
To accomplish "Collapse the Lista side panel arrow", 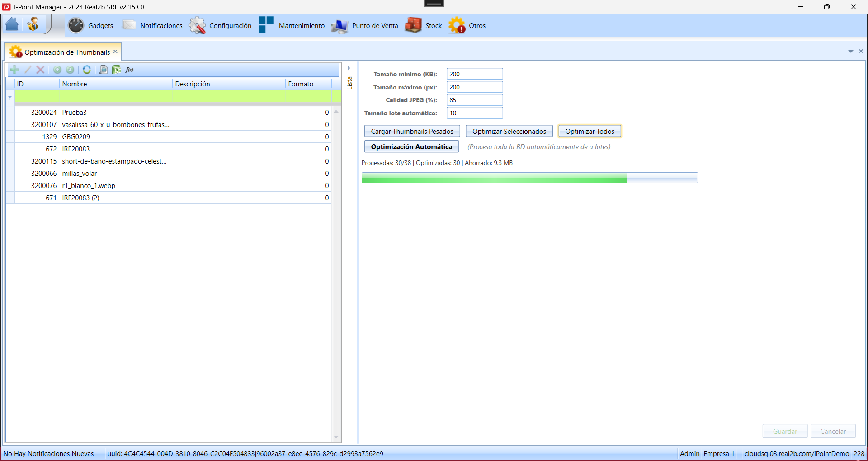I will (349, 68).
